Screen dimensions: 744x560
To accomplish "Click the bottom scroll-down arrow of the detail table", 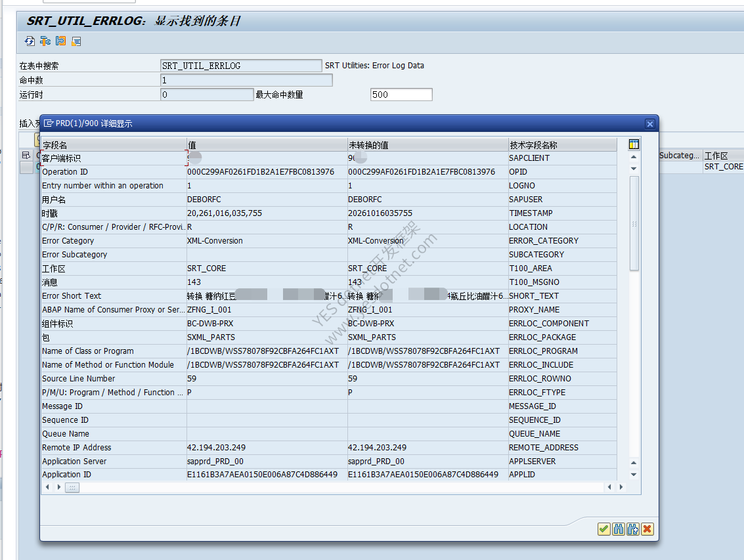I will tap(634, 475).
